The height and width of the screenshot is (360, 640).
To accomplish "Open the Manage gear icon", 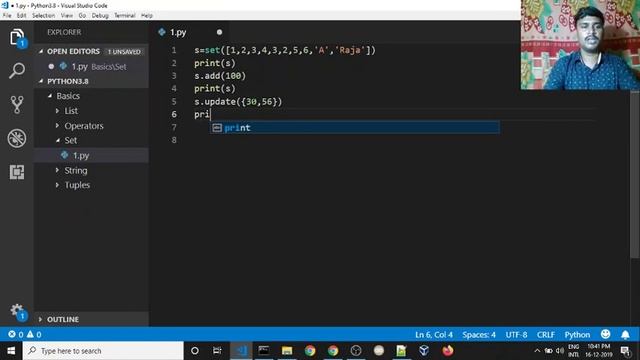I will (17, 311).
